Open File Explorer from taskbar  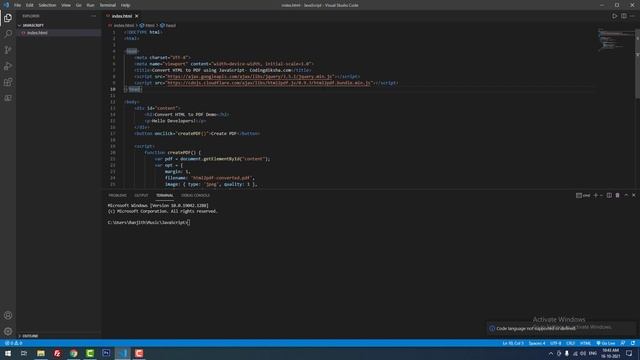click(41, 353)
